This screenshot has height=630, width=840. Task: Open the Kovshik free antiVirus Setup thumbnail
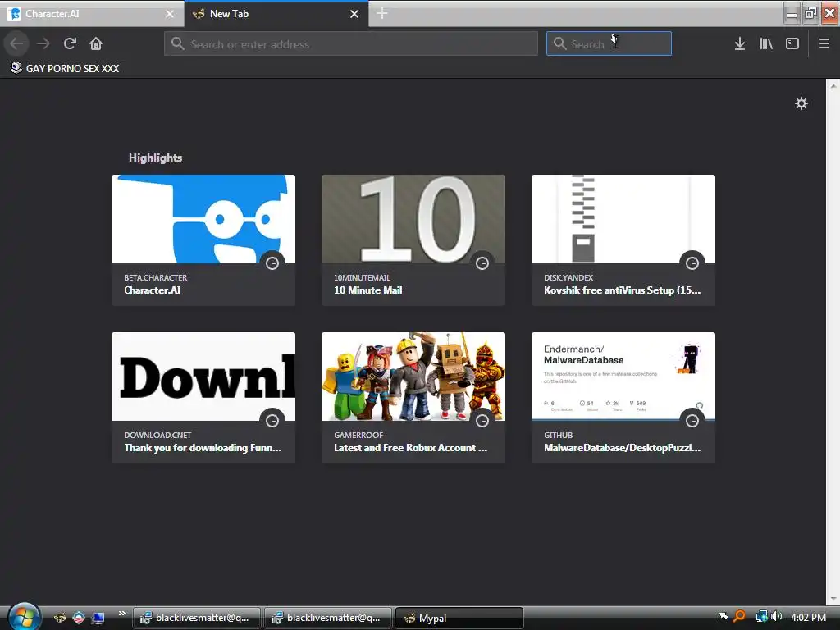click(x=623, y=218)
